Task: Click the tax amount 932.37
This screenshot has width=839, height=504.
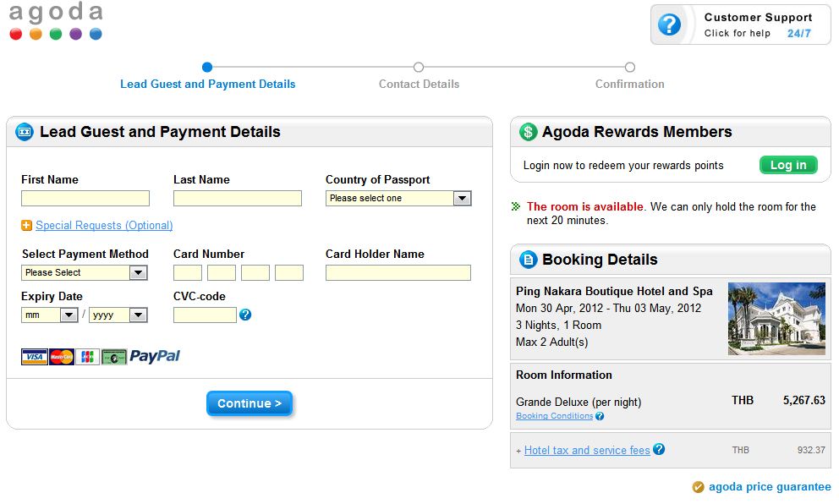Action: (x=811, y=450)
